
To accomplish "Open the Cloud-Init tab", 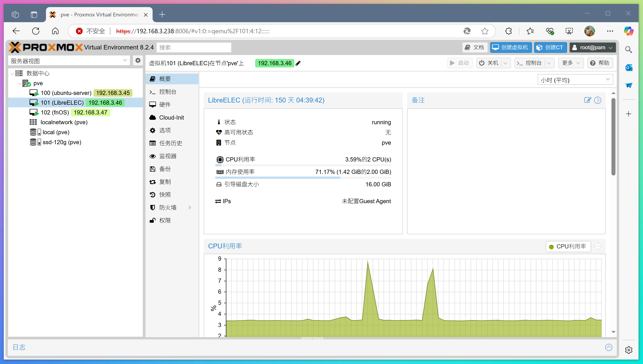I will point(171,118).
